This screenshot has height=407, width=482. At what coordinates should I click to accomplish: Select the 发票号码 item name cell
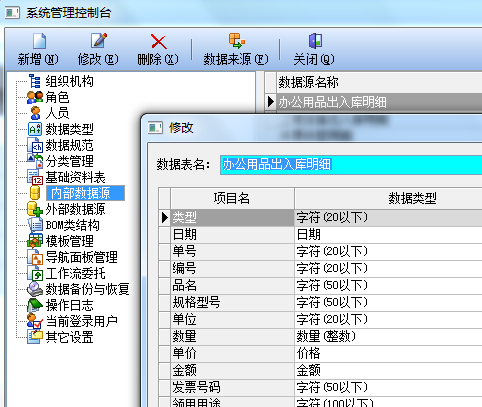232,388
